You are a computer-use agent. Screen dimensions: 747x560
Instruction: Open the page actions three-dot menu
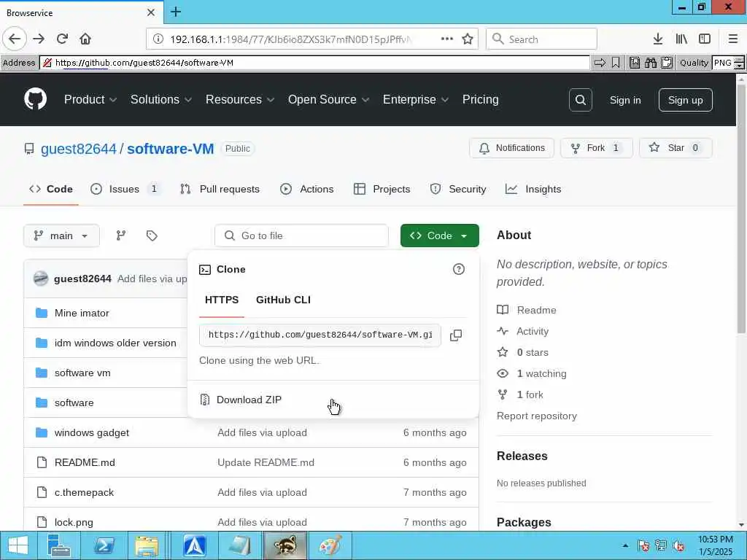(x=447, y=39)
